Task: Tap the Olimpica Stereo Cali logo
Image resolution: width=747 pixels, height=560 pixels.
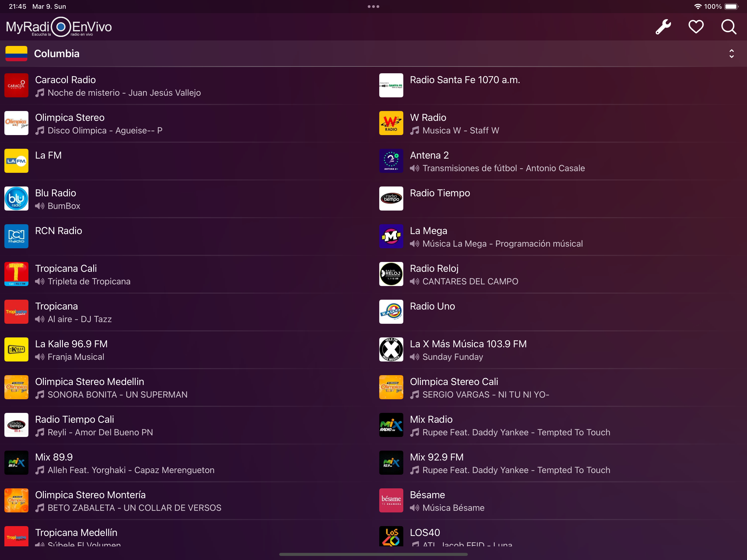Action: [391, 387]
